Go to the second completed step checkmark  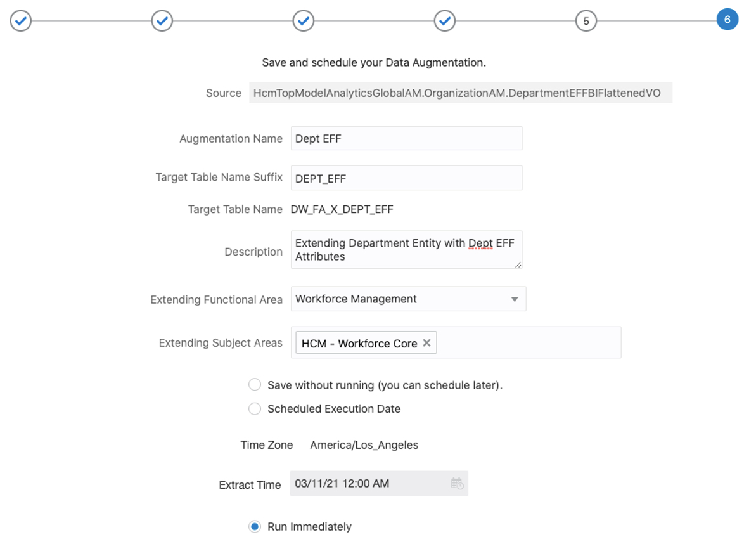162,21
